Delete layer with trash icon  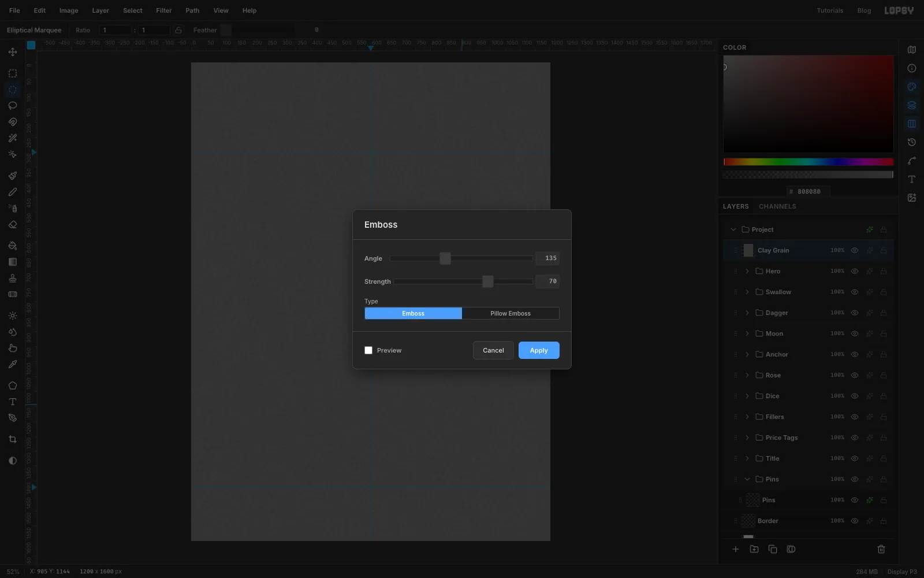click(881, 549)
